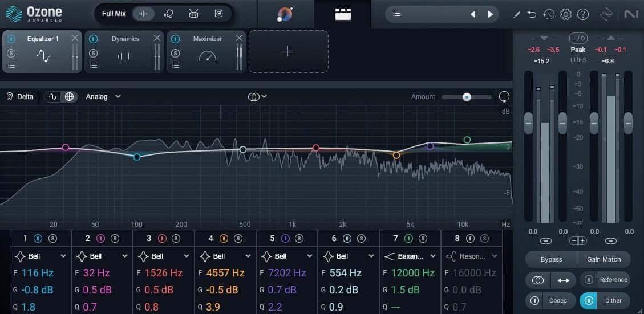Add a new module with plus slot
The image size is (644, 314).
tap(288, 51)
